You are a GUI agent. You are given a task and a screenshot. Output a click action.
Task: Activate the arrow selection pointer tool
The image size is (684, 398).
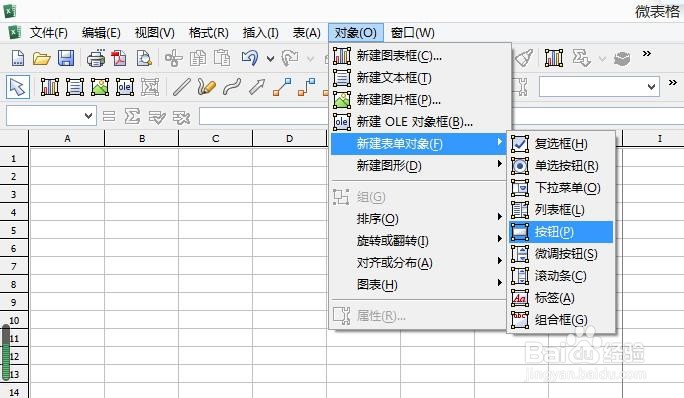(18, 87)
